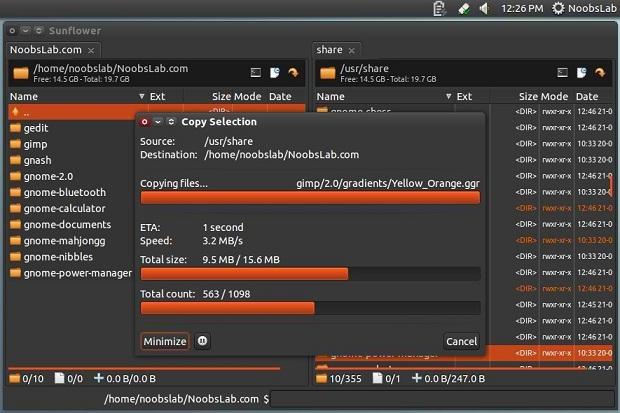620x413 pixels.
Task: Open the volume indicator in top bar
Action: [x=484, y=8]
